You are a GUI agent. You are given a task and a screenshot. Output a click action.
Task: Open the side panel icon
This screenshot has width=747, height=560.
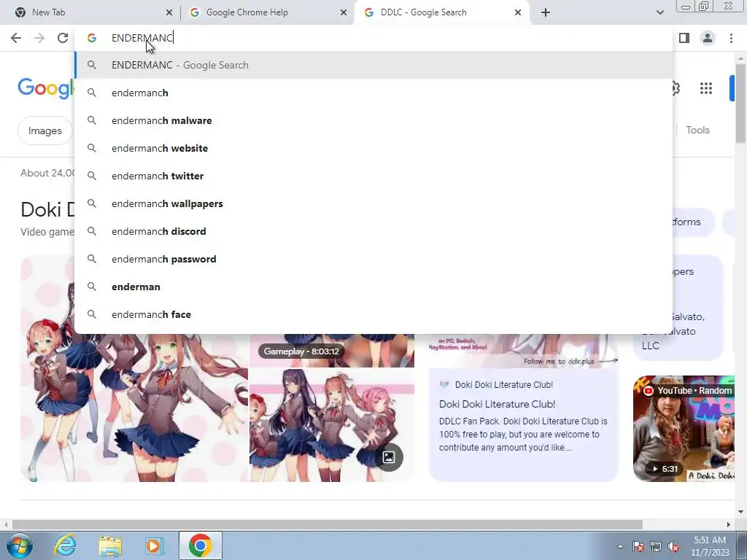(x=684, y=38)
